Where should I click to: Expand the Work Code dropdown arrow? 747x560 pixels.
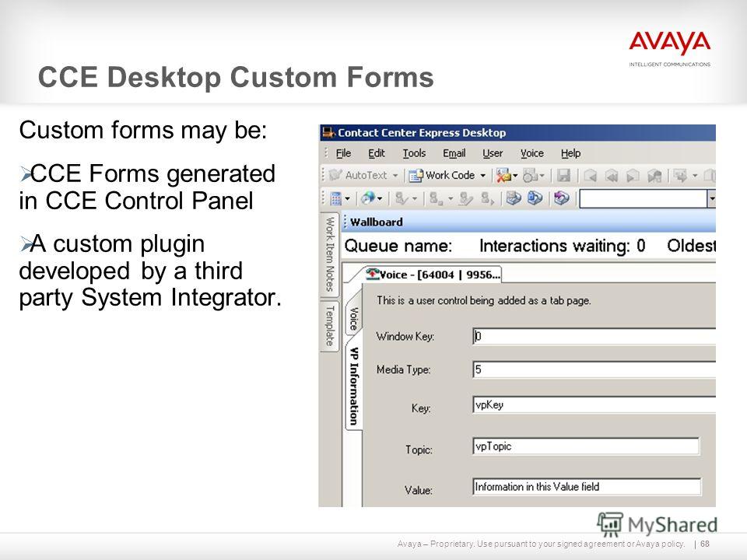click(x=482, y=176)
